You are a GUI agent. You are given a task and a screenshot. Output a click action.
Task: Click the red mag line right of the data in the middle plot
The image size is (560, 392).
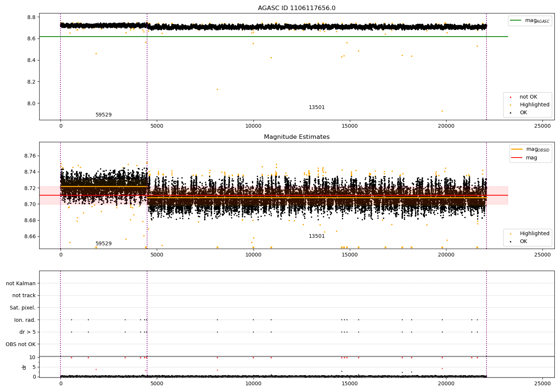pos(497,195)
